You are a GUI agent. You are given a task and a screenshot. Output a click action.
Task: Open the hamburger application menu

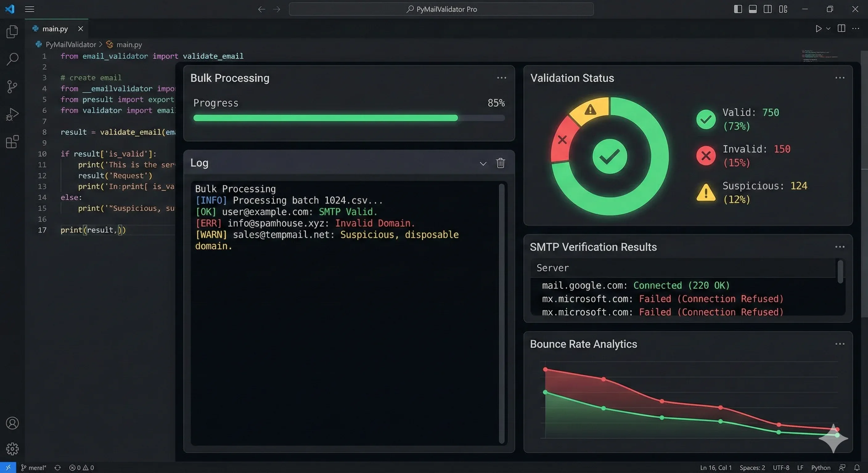click(x=30, y=9)
